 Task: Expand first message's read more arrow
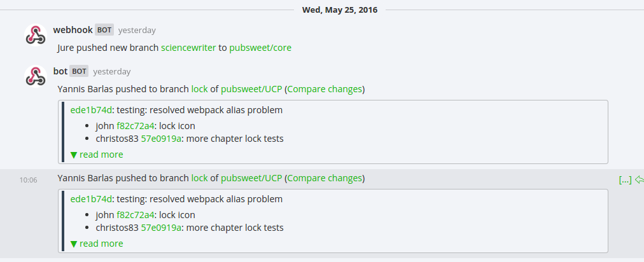point(97,155)
